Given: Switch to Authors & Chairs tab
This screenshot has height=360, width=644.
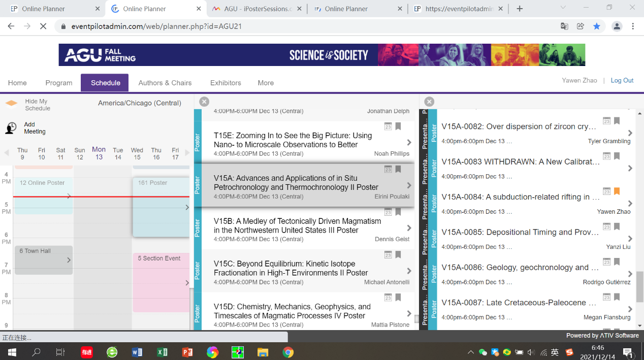Looking at the screenshot, I should click(x=165, y=83).
